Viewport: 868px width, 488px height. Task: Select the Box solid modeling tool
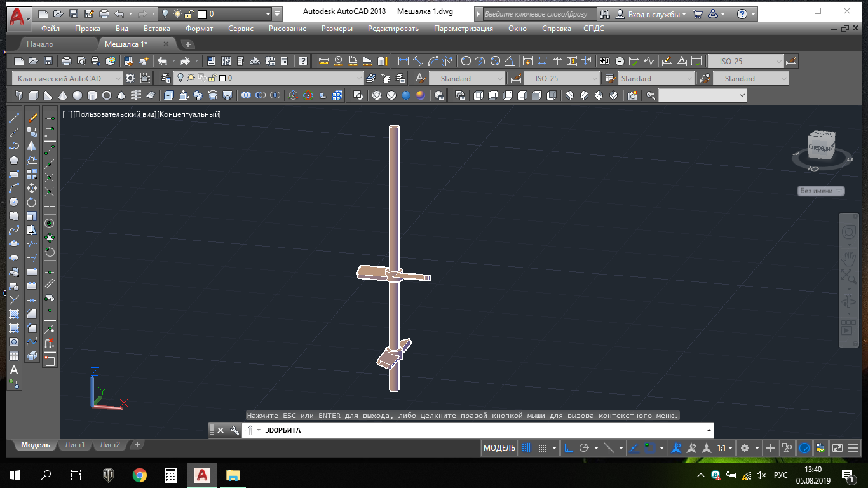tap(34, 95)
